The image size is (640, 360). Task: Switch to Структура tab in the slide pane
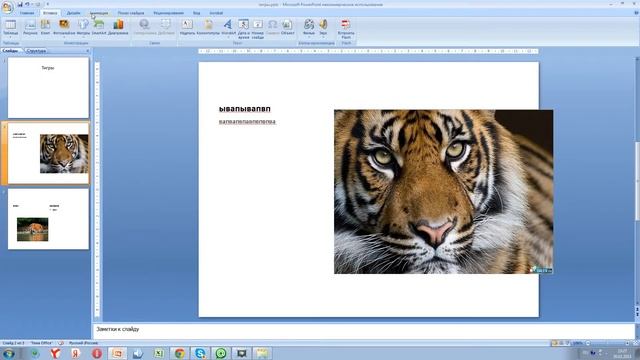[36, 51]
